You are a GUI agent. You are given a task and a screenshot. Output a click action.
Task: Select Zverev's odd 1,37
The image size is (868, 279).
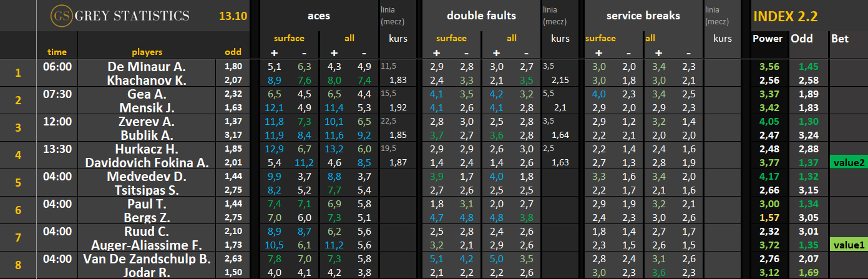pyautogui.click(x=233, y=121)
